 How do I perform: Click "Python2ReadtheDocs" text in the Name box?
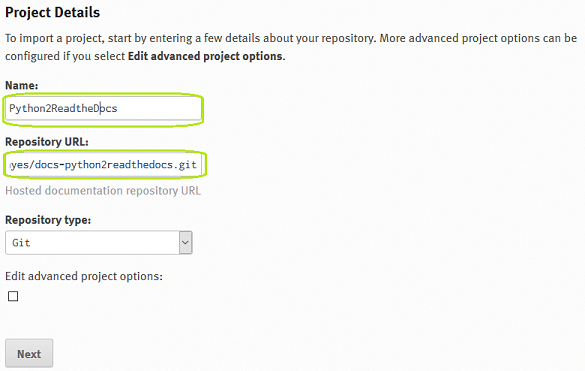tap(63, 109)
